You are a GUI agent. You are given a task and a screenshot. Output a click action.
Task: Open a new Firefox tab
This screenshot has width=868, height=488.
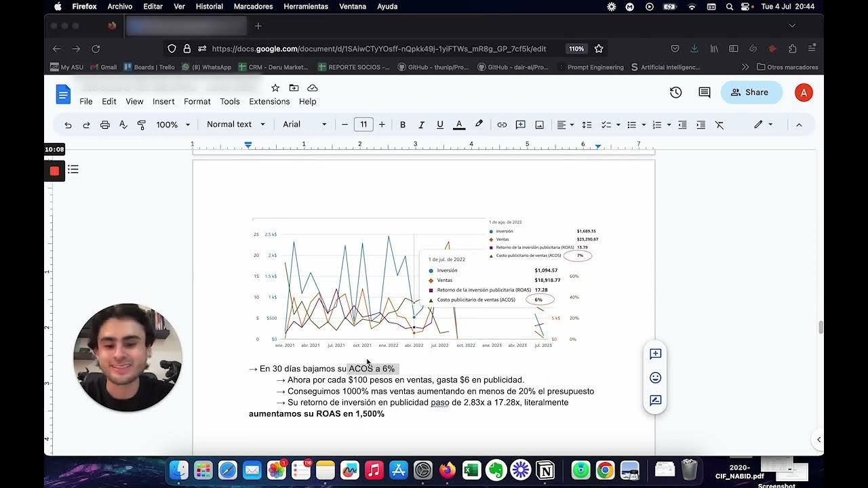point(258,26)
